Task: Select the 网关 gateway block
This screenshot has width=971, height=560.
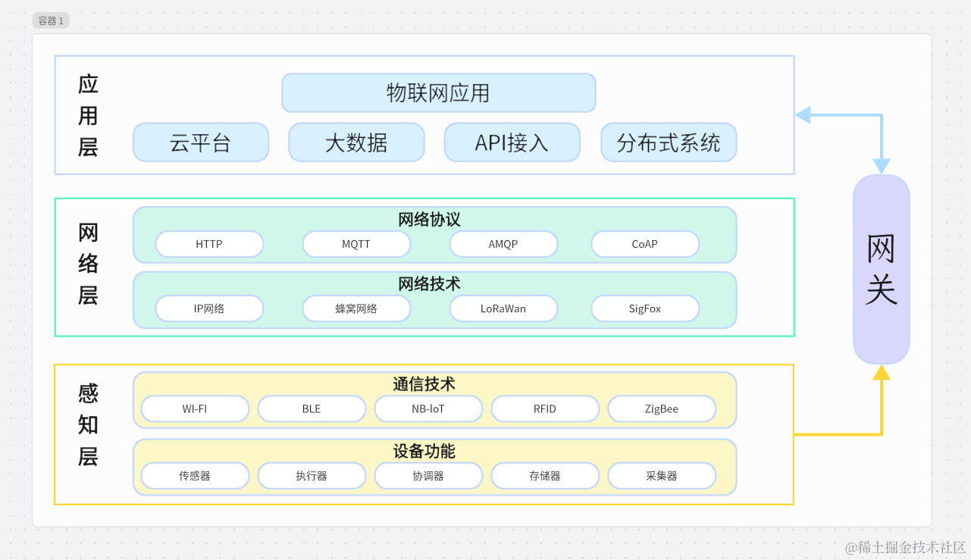Action: point(882,270)
